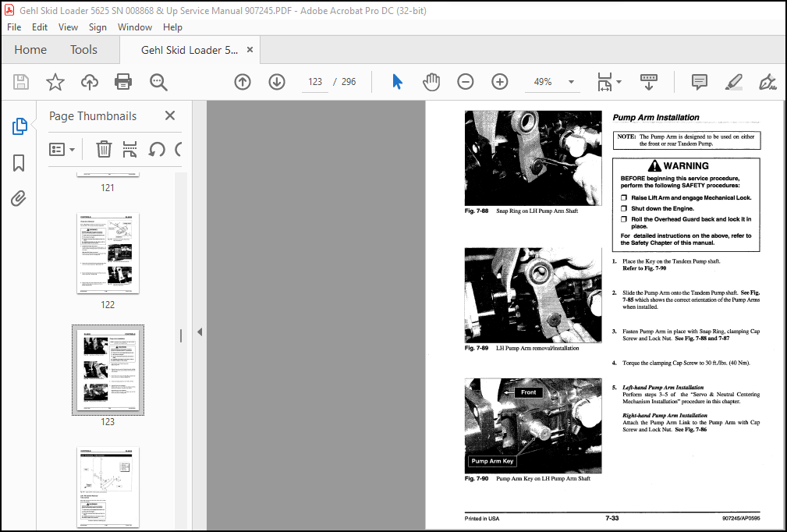
Task: Click the Fig. 7-88 caption text
Action: 522,211
